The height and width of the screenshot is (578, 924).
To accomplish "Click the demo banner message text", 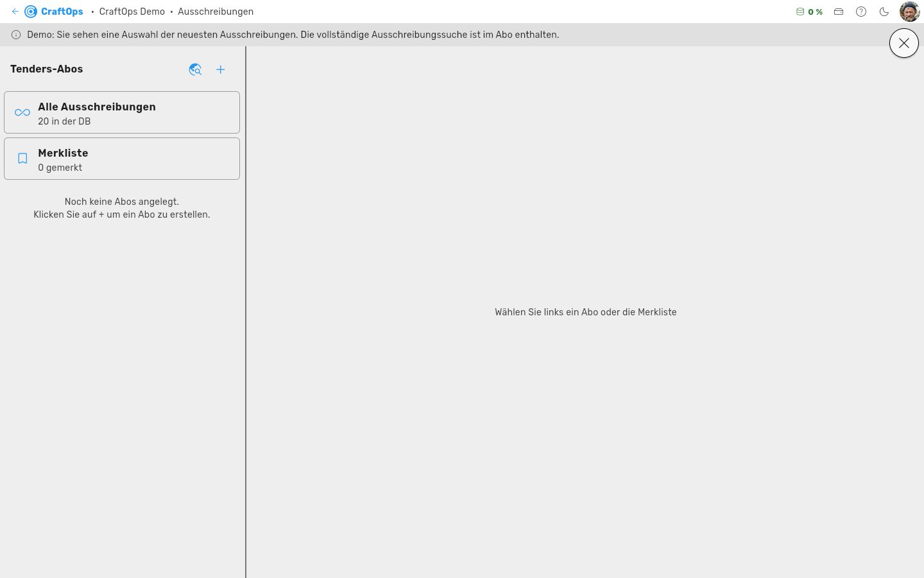I will click(x=293, y=35).
